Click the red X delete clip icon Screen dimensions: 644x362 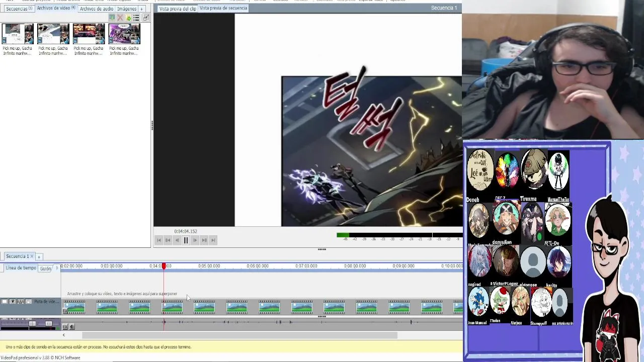coord(120,18)
